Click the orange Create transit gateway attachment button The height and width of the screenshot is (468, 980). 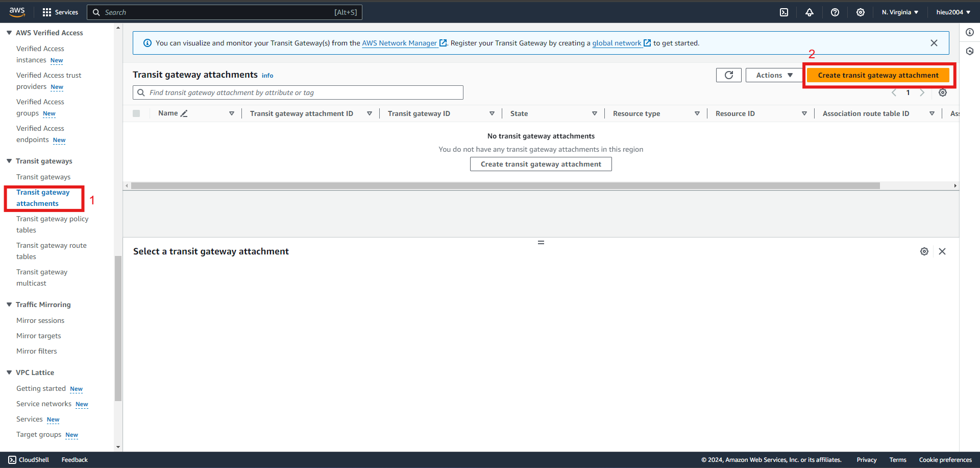click(x=878, y=75)
